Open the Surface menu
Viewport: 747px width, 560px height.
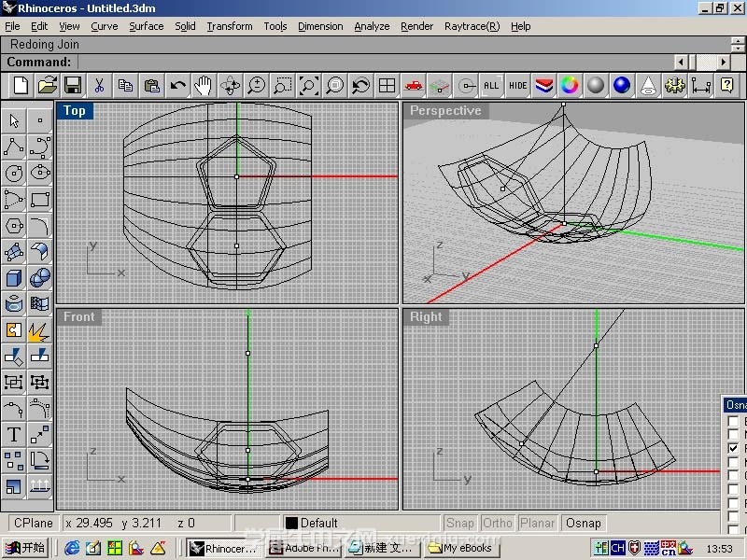pyautogui.click(x=147, y=26)
